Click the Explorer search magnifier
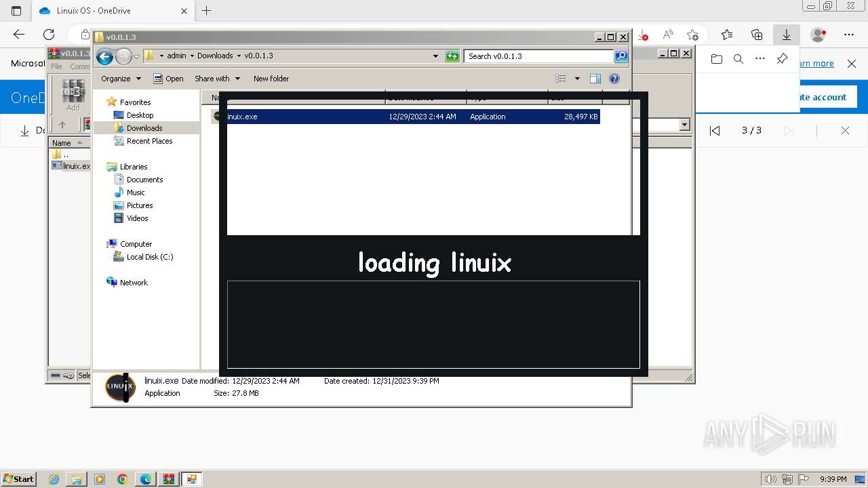This screenshot has height=488, width=868. pyautogui.click(x=621, y=56)
